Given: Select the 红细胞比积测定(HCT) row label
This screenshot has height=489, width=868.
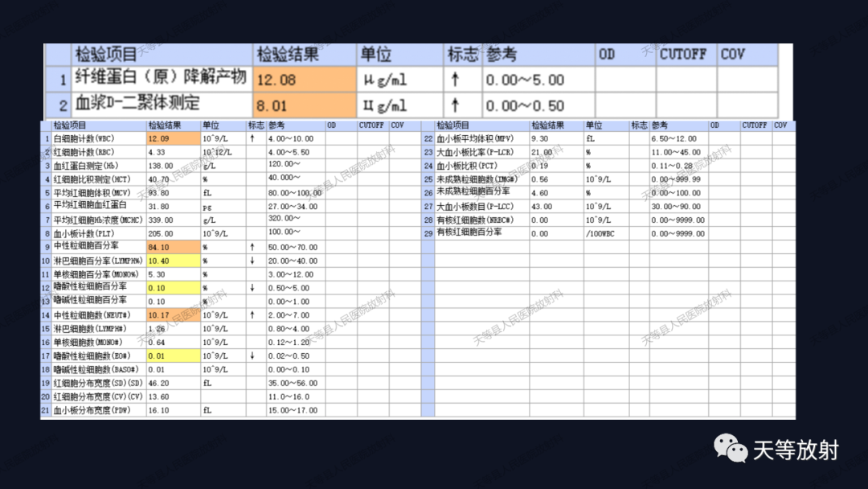Looking at the screenshot, I should pyautogui.click(x=92, y=179).
